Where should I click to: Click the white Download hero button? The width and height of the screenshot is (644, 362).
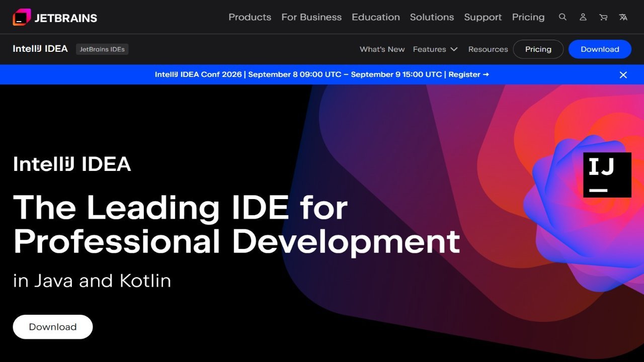click(53, 327)
